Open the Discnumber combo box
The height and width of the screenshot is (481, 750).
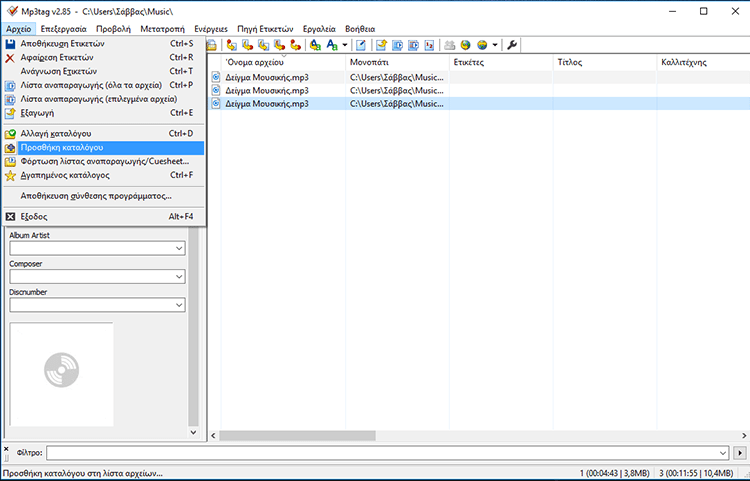tap(97, 305)
